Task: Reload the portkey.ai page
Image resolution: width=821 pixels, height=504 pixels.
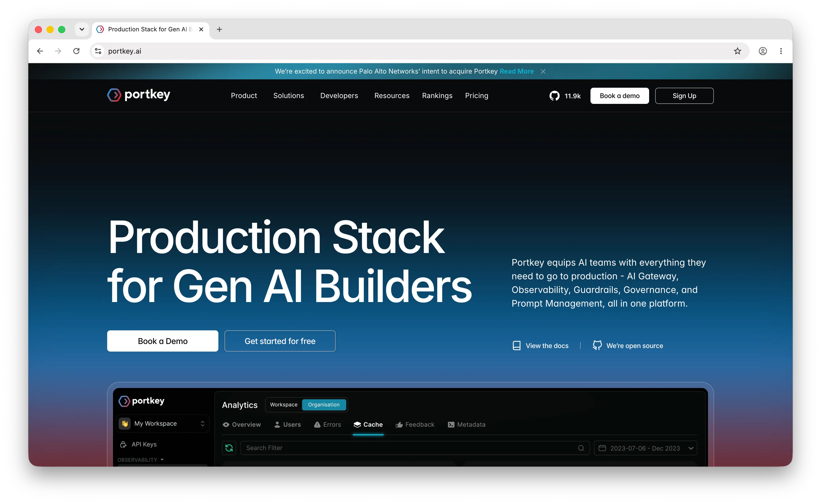Action: (76, 51)
